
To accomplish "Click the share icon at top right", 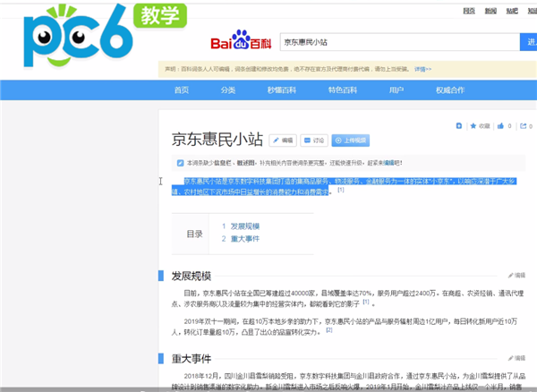I will [x=523, y=126].
